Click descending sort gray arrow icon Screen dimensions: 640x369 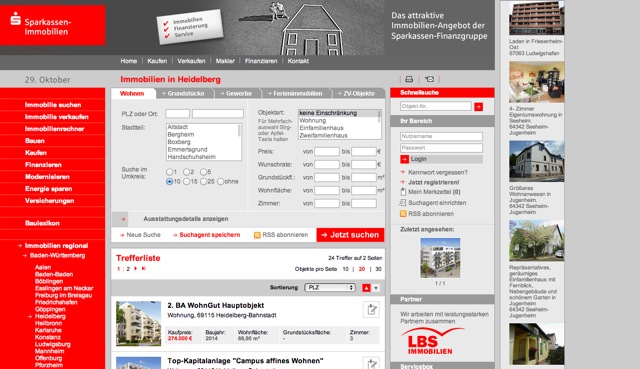pyautogui.click(x=376, y=288)
